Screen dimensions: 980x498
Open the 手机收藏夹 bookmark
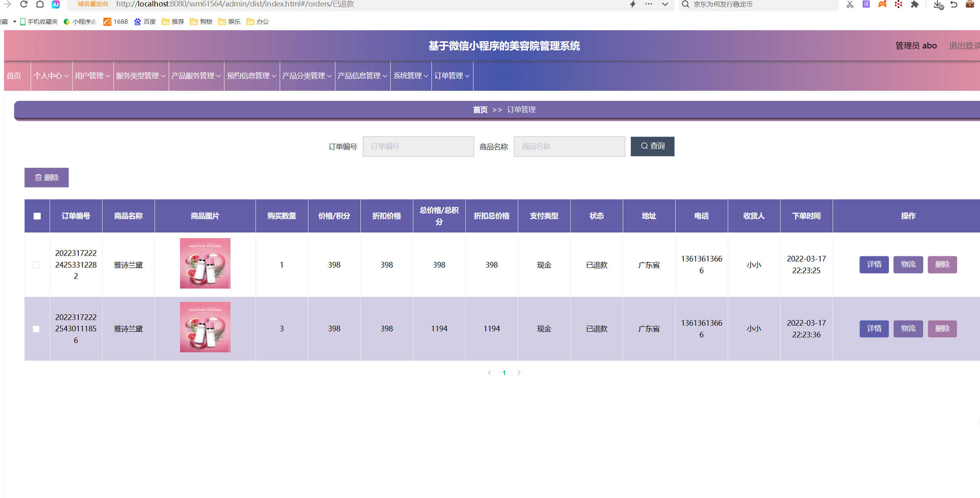[x=39, y=22]
